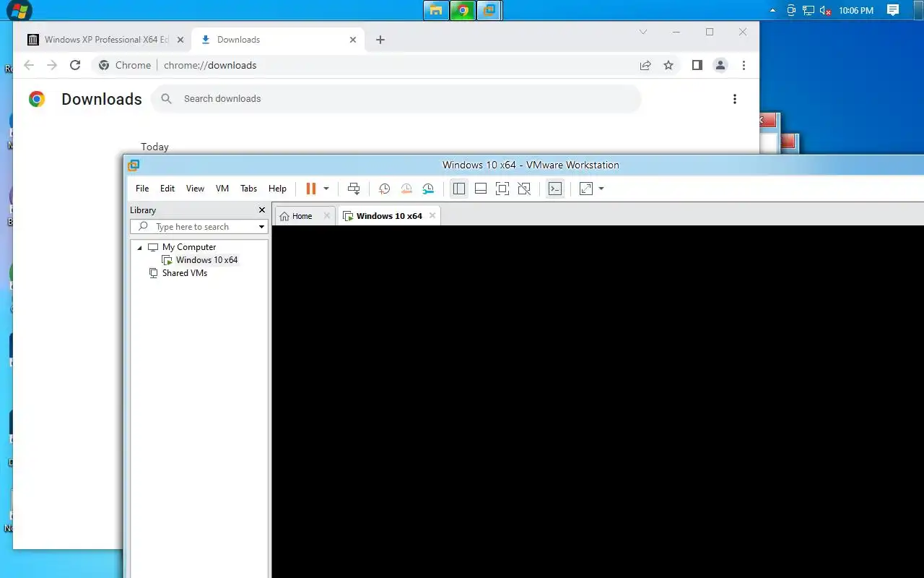Open File Explorer from the taskbar
Image resolution: width=924 pixels, height=578 pixels.
coord(436,10)
